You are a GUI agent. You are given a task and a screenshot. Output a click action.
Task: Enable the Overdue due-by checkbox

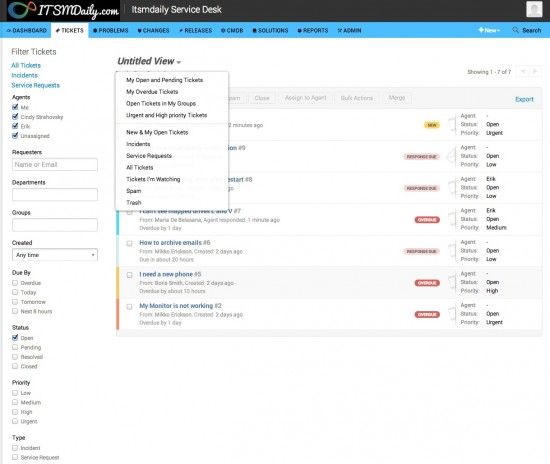[x=15, y=283]
